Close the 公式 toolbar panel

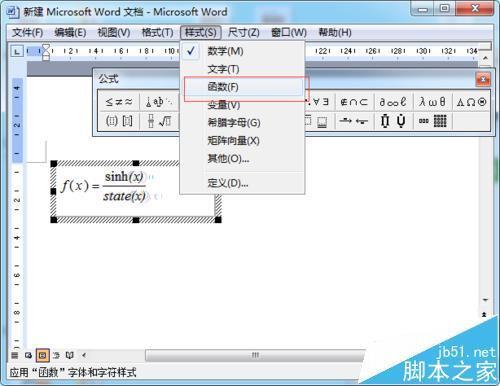[483, 79]
